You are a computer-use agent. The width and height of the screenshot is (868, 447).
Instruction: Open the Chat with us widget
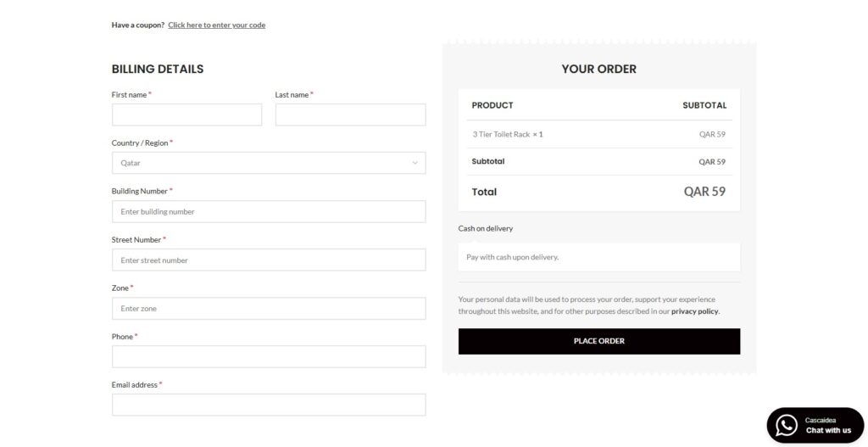point(815,426)
